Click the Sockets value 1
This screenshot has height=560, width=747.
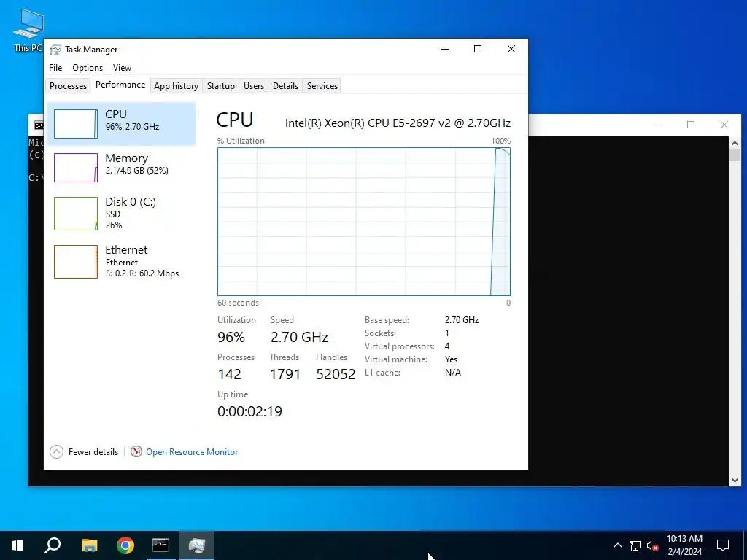[447, 332]
